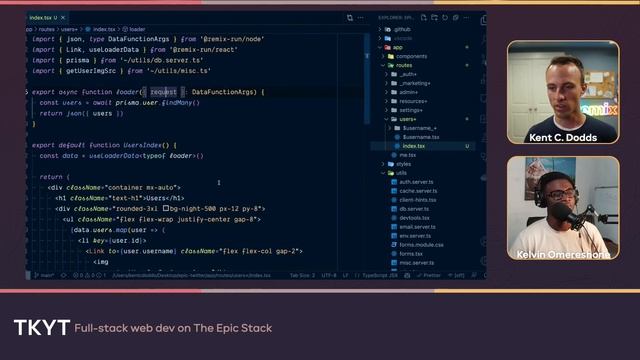This screenshot has width=640, height=360.
Task: Click the Prettier status bar item
Action: coord(429,276)
